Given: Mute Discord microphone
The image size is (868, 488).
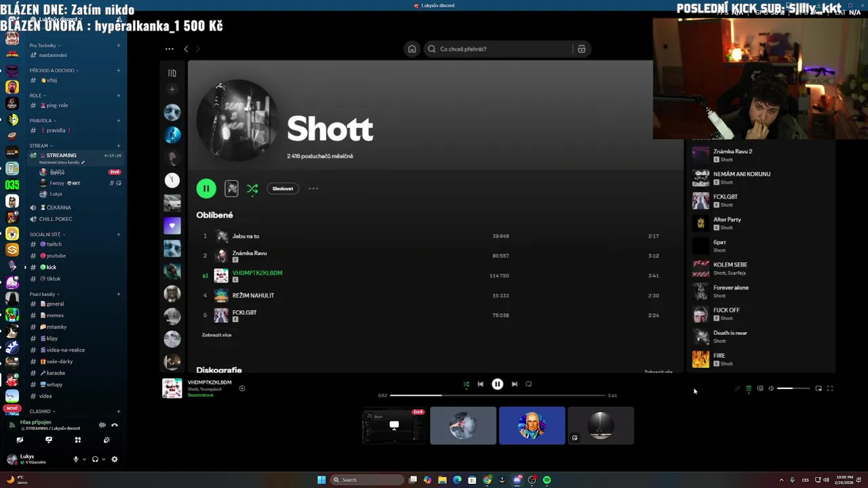Looking at the screenshot, I should [76, 460].
